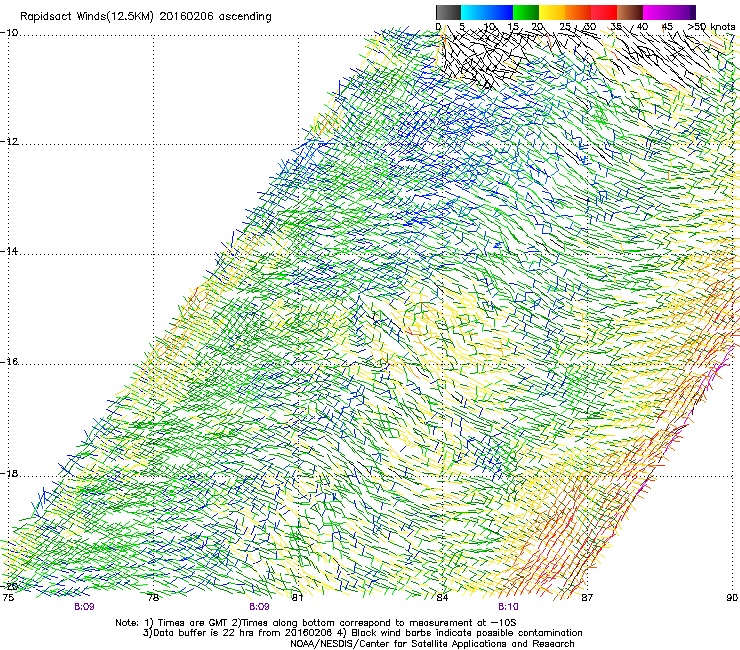Click the '>50 knots' legend label
740x650 pixels.
click(x=711, y=27)
